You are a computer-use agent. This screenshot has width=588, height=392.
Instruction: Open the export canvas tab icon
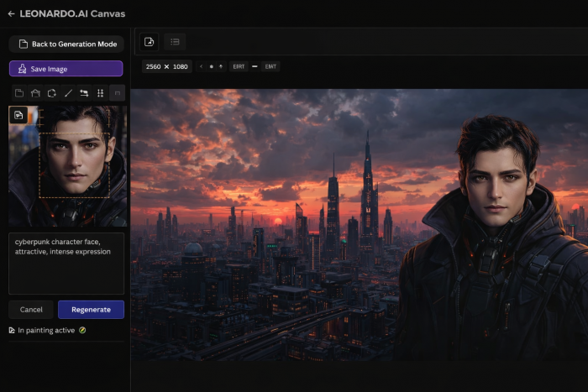click(x=149, y=42)
